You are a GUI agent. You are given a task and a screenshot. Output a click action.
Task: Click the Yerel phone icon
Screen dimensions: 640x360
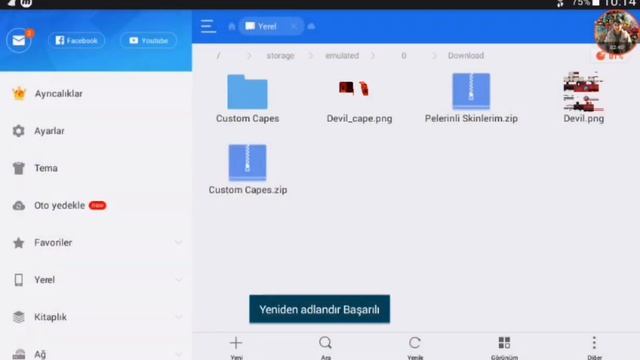click(18, 280)
